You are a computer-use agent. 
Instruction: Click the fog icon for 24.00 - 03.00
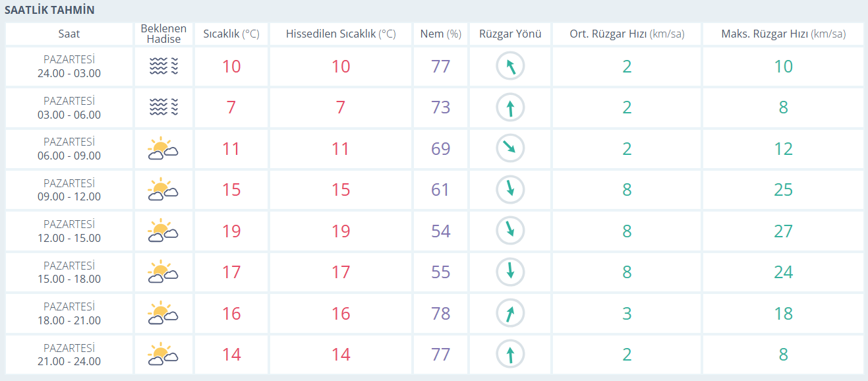[163, 66]
